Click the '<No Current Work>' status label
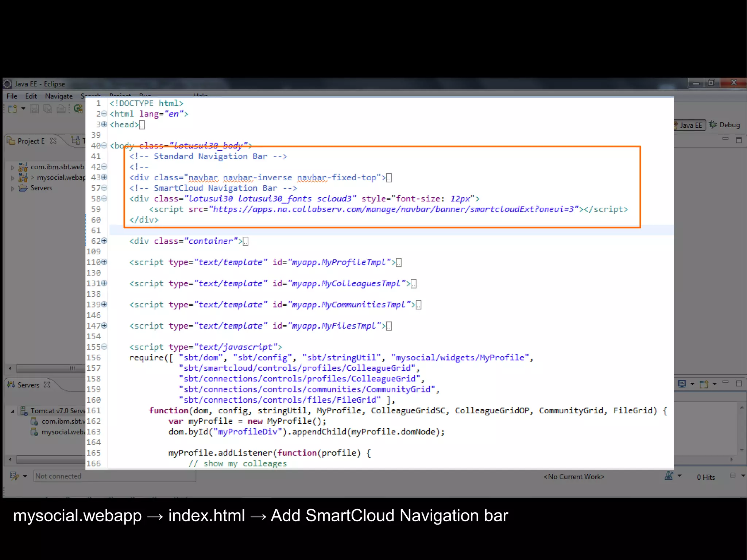The height and width of the screenshot is (560, 747). point(574,477)
